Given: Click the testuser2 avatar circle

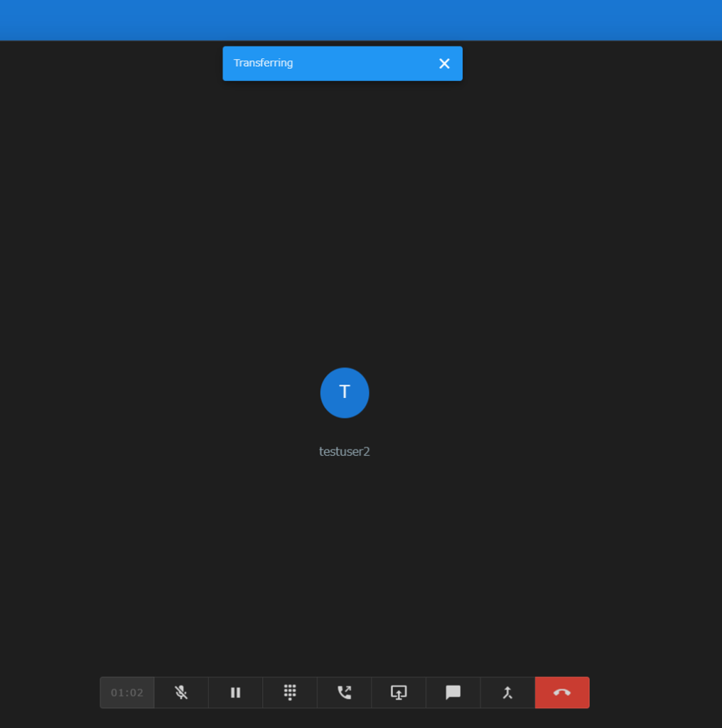Looking at the screenshot, I should [344, 392].
